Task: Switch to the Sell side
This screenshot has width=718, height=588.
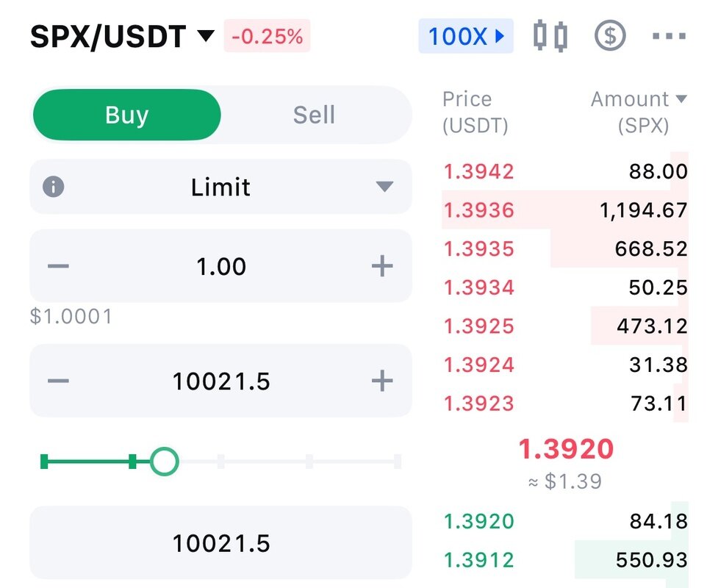Action: (314, 115)
